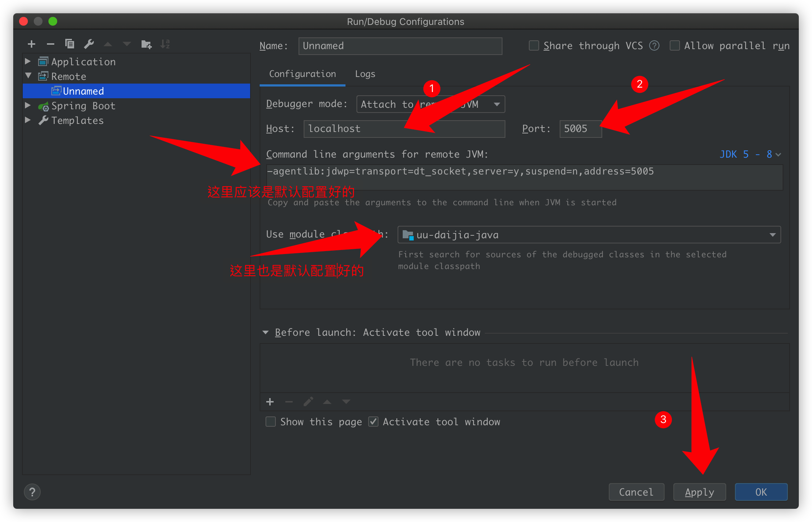
Task: Click the command line arguments text box
Action: [524, 177]
